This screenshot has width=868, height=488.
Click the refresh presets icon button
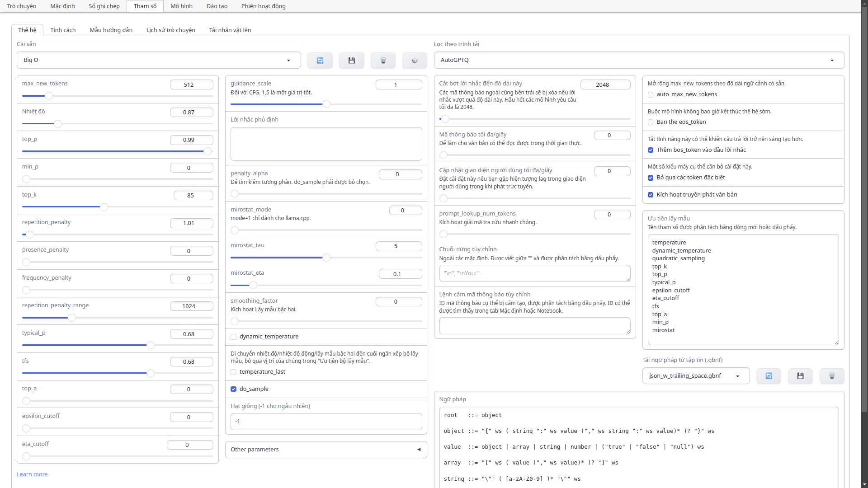320,61
